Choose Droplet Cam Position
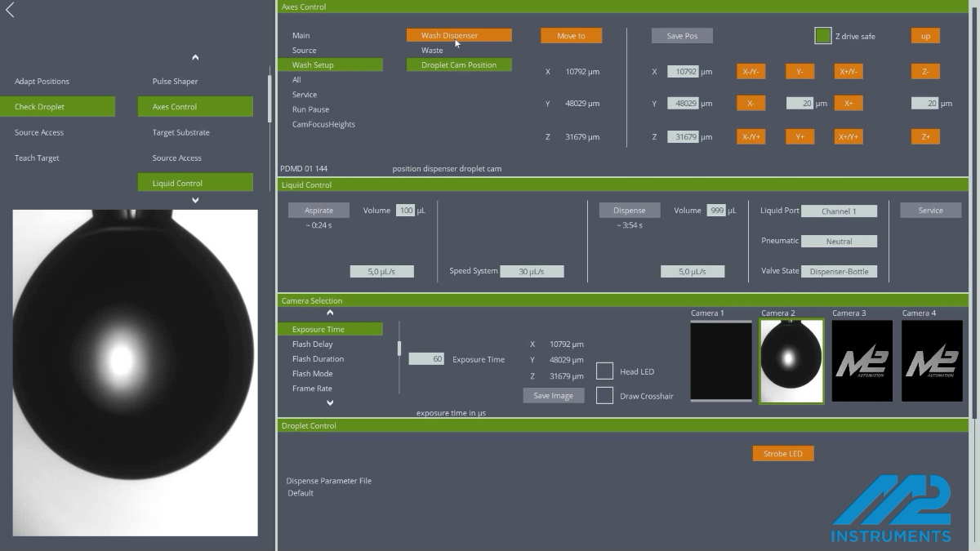 point(459,65)
